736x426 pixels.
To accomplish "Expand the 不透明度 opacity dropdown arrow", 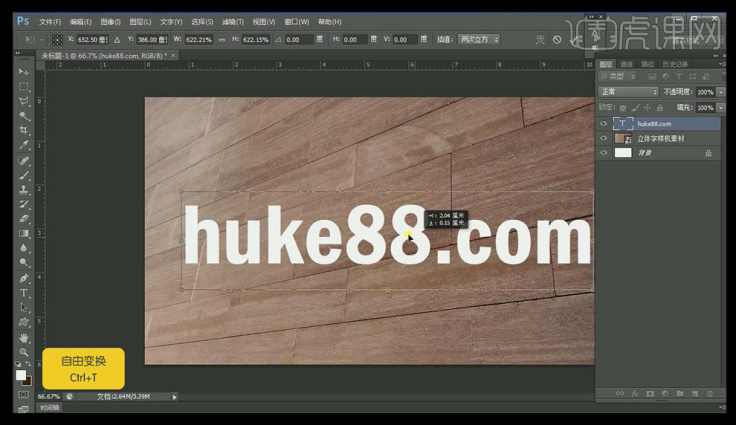I will click(719, 92).
